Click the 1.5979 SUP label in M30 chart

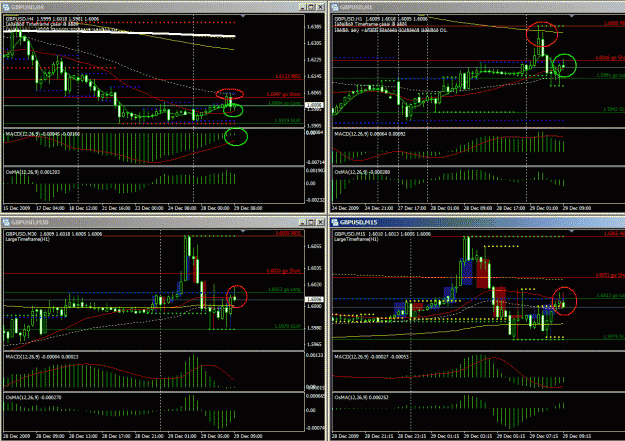(x=287, y=326)
